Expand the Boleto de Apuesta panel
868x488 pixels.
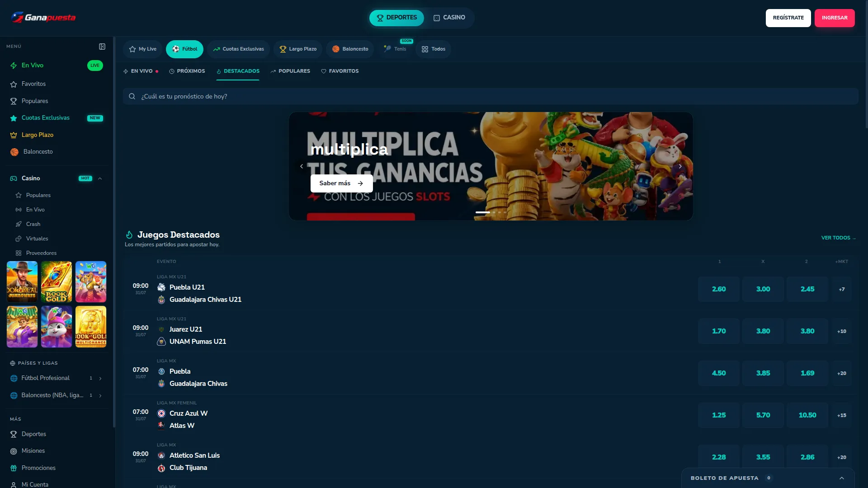pyautogui.click(x=842, y=478)
